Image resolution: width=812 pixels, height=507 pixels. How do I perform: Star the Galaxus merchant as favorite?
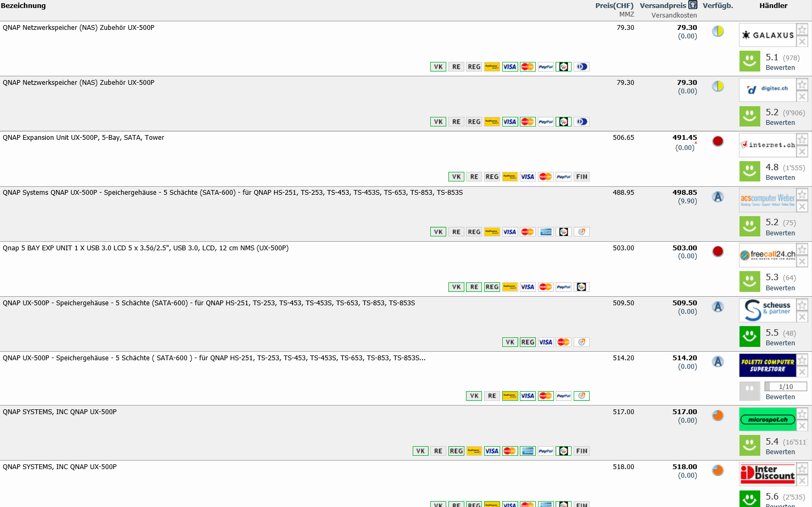pos(802,29)
